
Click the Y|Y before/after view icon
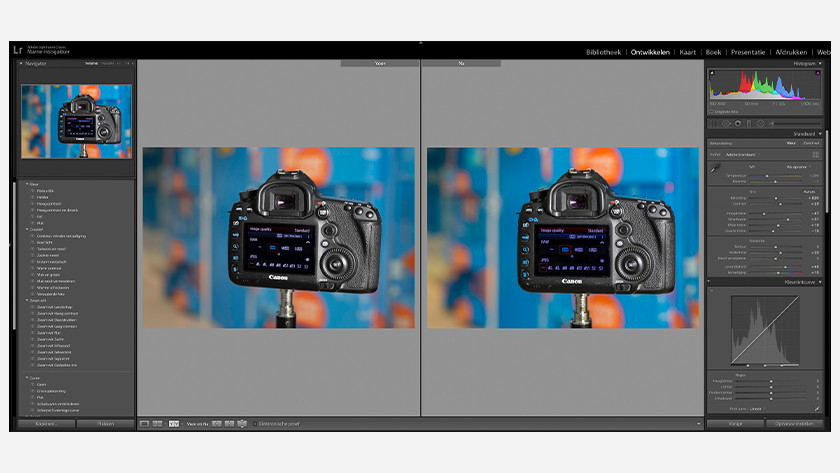(174, 424)
